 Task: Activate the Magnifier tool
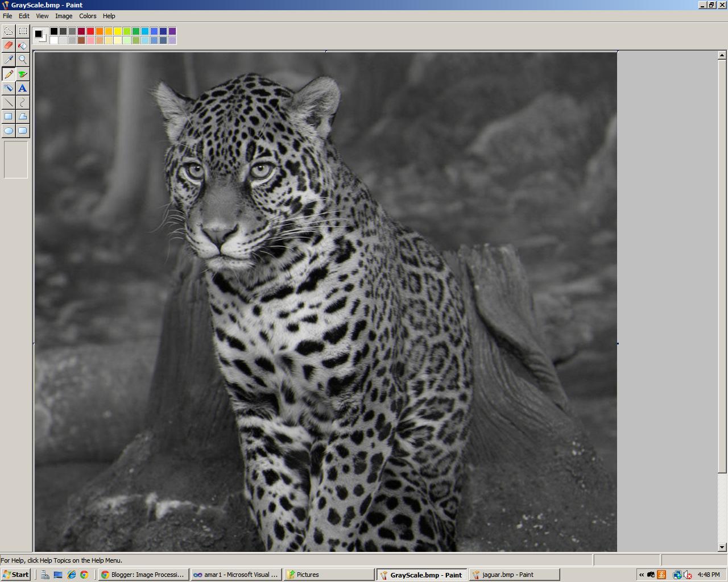tap(22, 59)
